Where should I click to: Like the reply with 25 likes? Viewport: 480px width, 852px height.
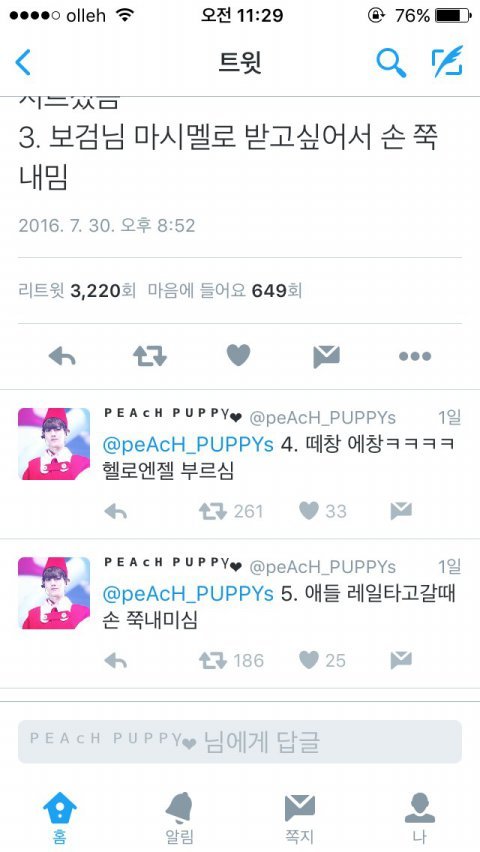(309, 660)
